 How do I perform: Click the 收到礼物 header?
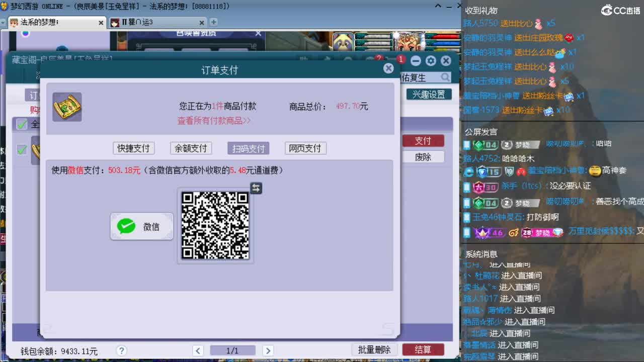coord(481,10)
